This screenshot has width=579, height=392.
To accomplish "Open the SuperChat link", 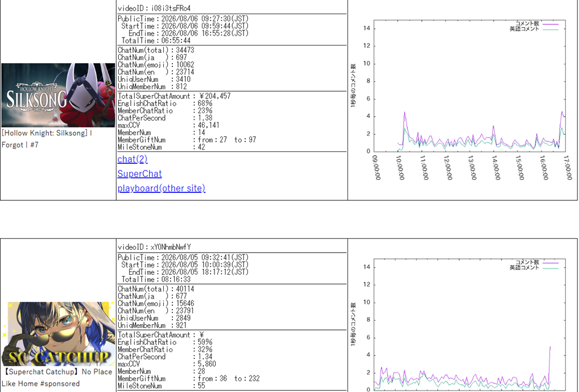I will 139,174.
